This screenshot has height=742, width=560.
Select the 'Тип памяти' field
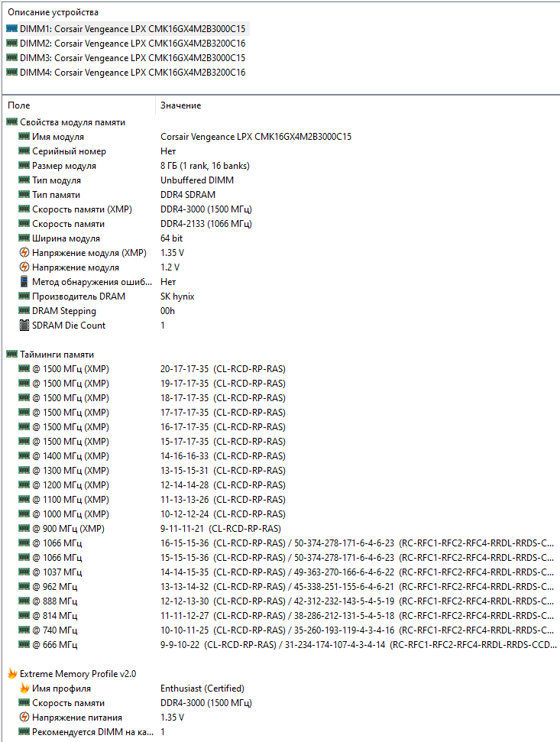click(x=56, y=195)
